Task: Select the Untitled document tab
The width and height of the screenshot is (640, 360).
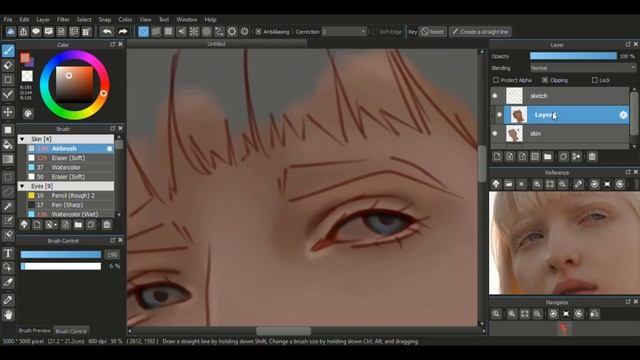Action: 216,44
